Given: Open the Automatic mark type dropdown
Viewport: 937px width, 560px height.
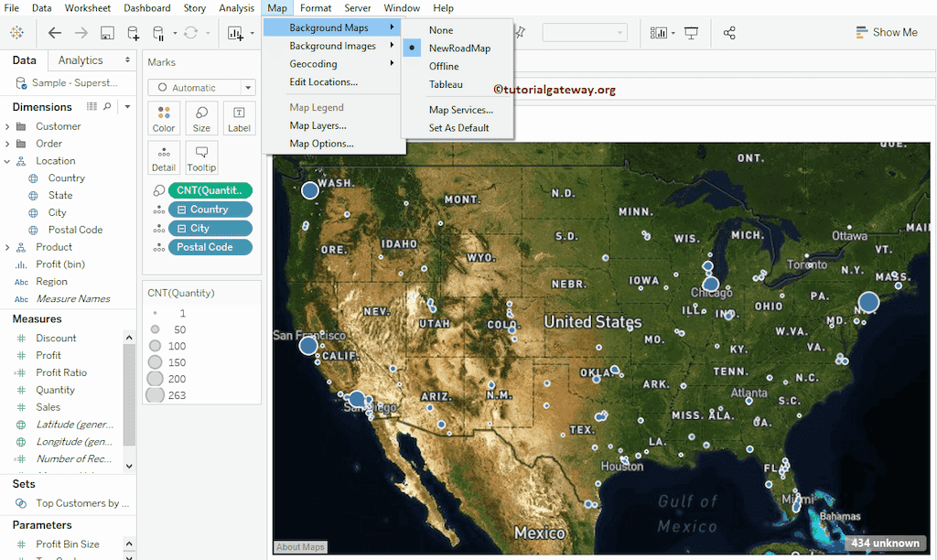Looking at the screenshot, I should 201,87.
